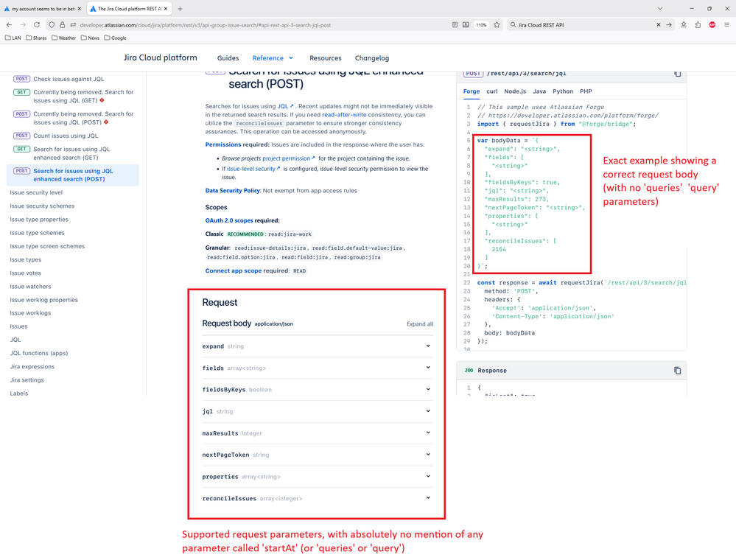Click the search go arrow icon
Viewport: 736px width, 560px height.
[x=669, y=25]
